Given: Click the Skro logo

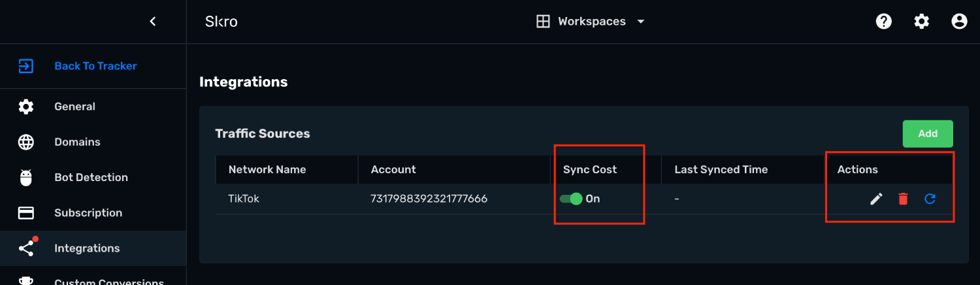Looking at the screenshot, I should 221,22.
